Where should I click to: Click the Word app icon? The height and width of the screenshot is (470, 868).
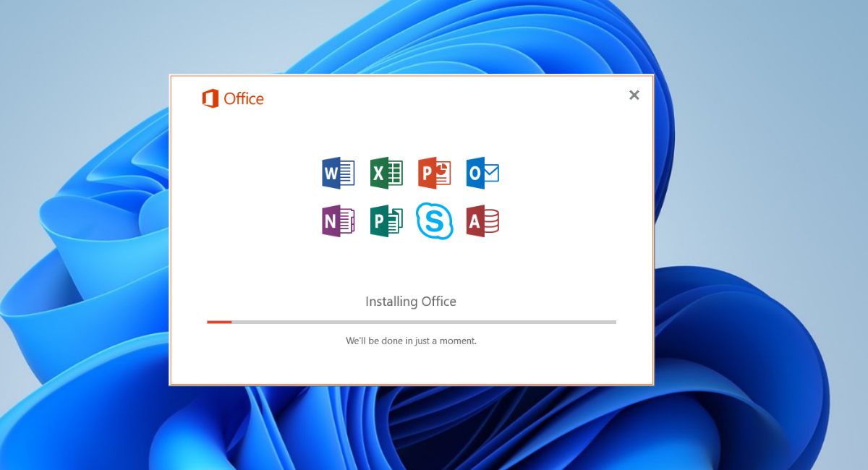tap(338, 173)
